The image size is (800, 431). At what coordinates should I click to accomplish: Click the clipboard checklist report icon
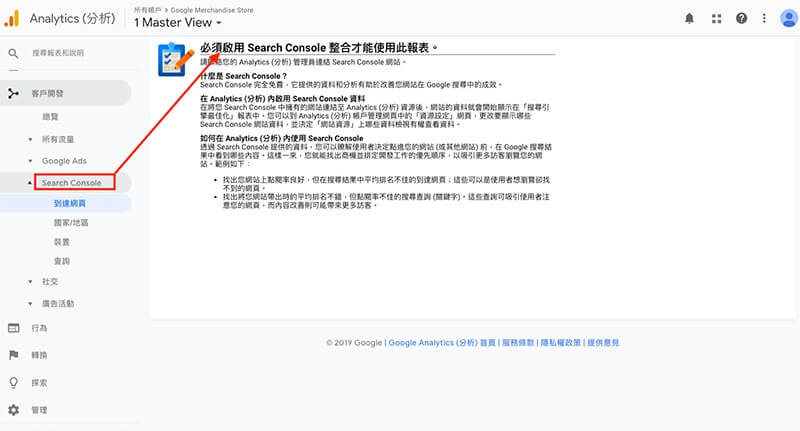pyautogui.click(x=175, y=60)
